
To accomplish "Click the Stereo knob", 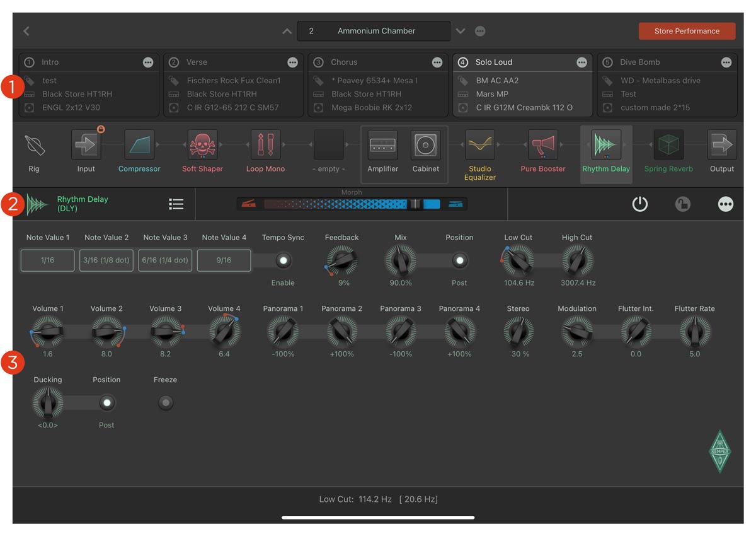I will (x=518, y=331).
